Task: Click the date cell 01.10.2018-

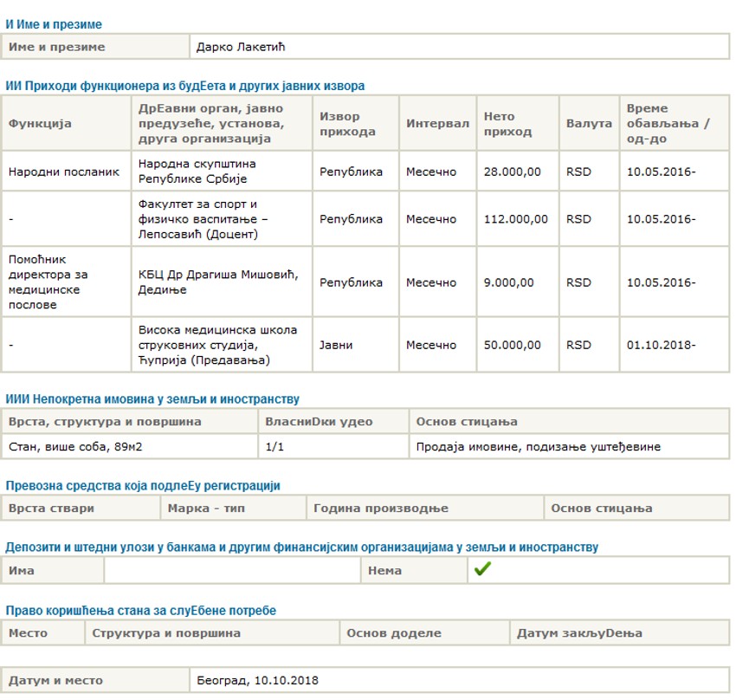Action: pos(662,345)
